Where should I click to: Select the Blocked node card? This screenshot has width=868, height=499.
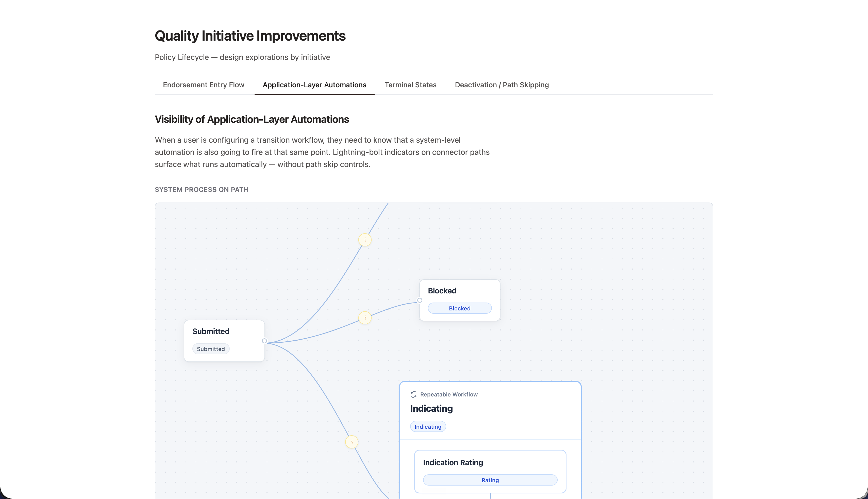point(460,300)
